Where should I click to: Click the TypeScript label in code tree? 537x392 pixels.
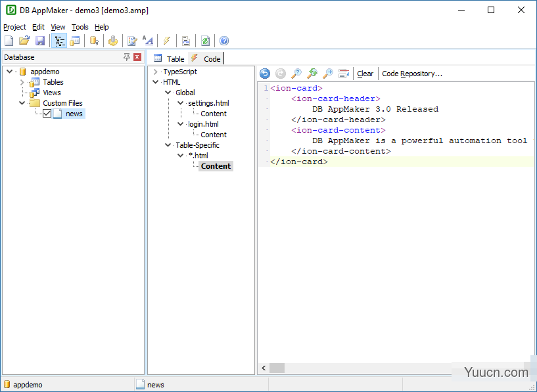(x=180, y=72)
